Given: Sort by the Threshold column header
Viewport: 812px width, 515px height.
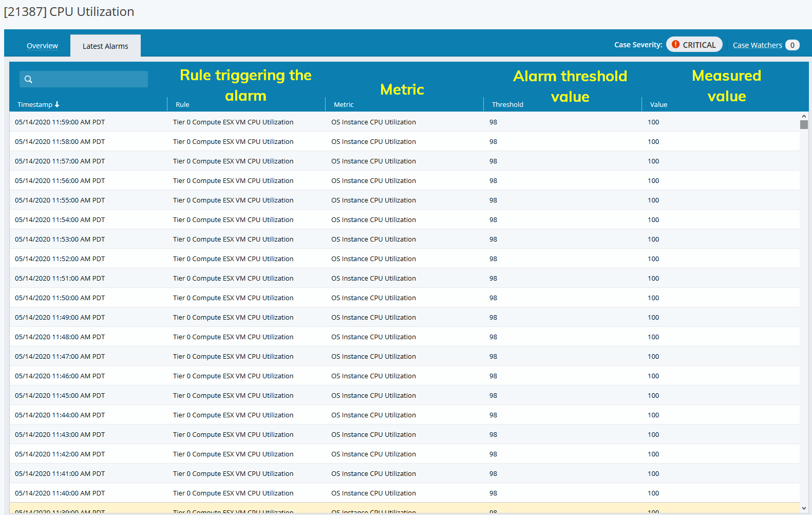Looking at the screenshot, I should [507, 104].
